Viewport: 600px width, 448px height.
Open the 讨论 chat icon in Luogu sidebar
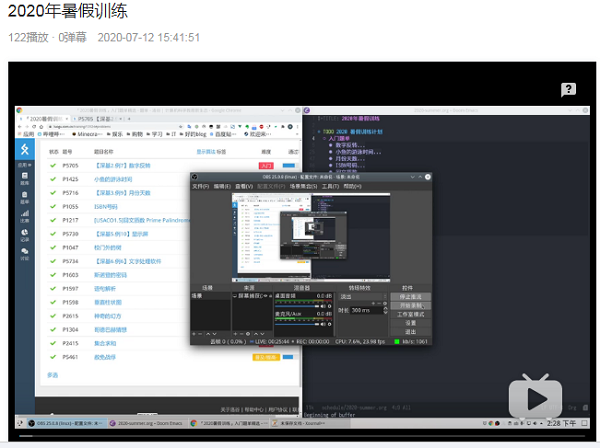tap(24, 254)
